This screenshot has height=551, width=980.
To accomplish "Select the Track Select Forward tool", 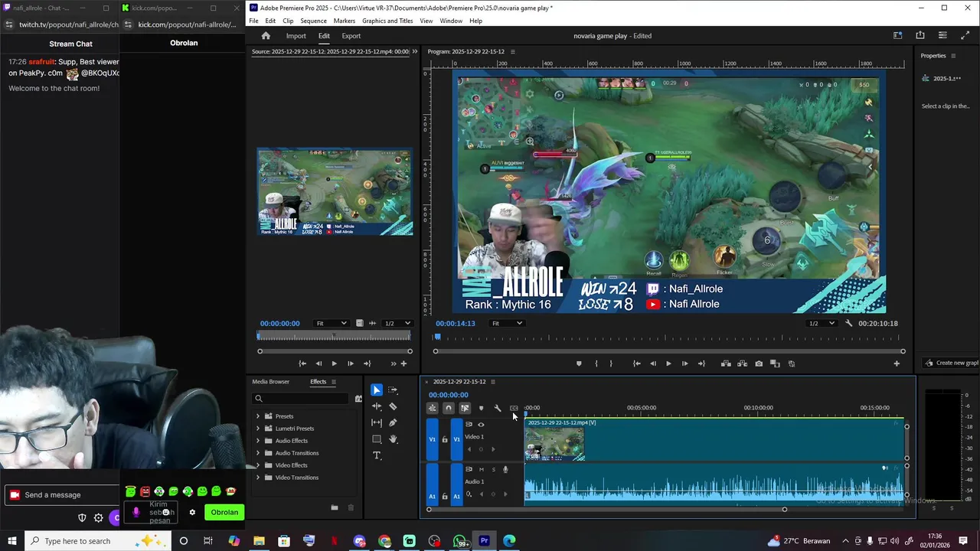I will coord(393,390).
